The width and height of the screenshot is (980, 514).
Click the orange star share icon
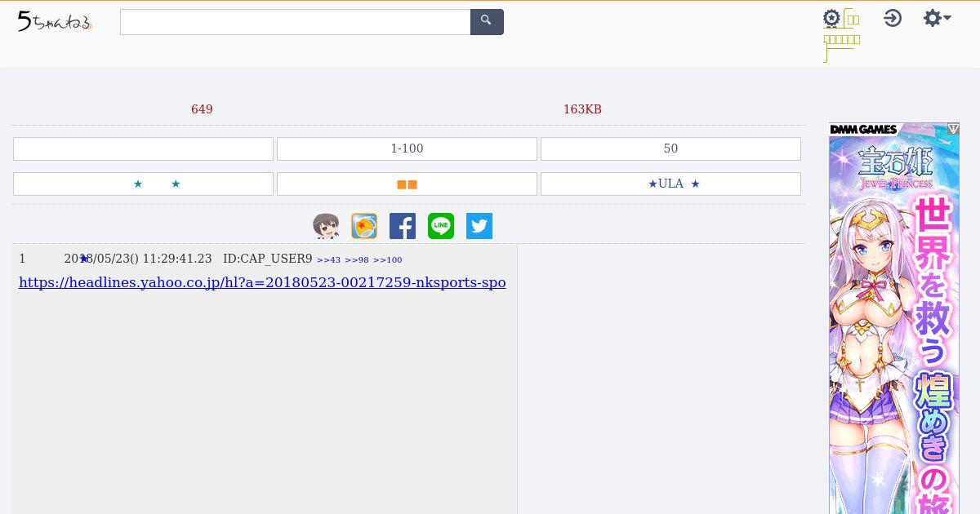364,226
